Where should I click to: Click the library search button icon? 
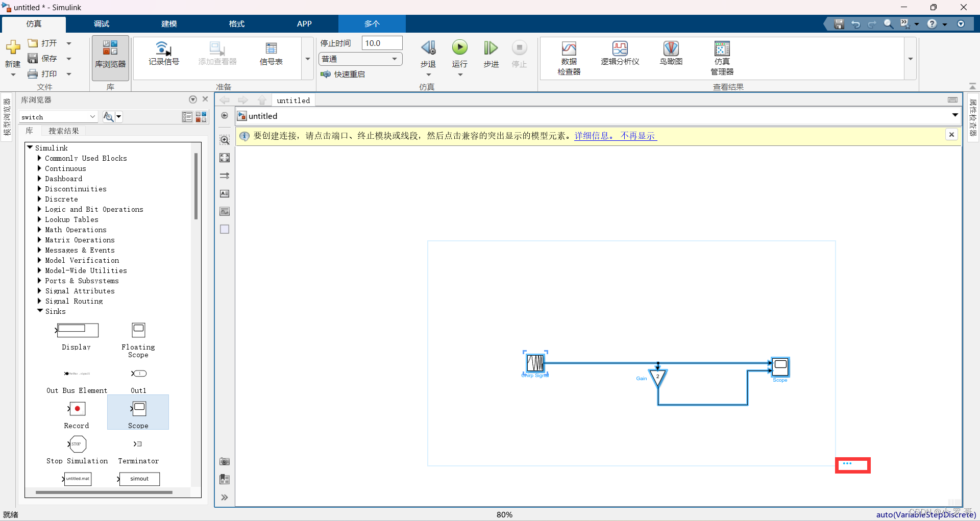point(108,117)
